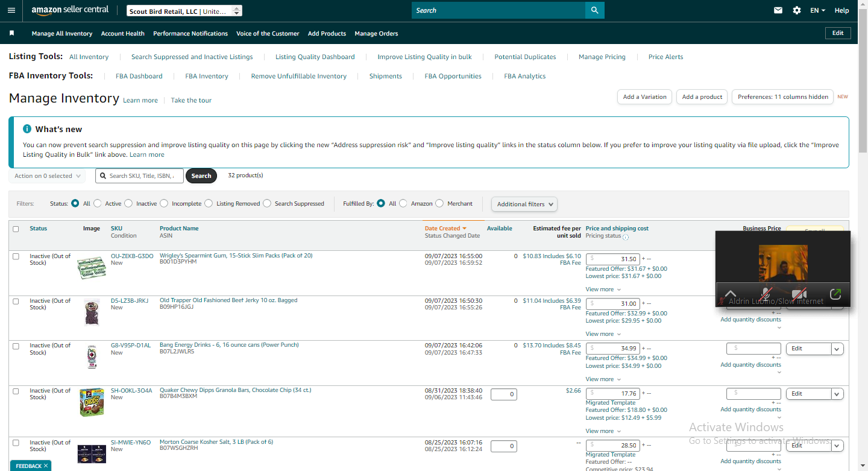
Task: Click the Date Created sort arrow
Action: [x=464, y=229]
